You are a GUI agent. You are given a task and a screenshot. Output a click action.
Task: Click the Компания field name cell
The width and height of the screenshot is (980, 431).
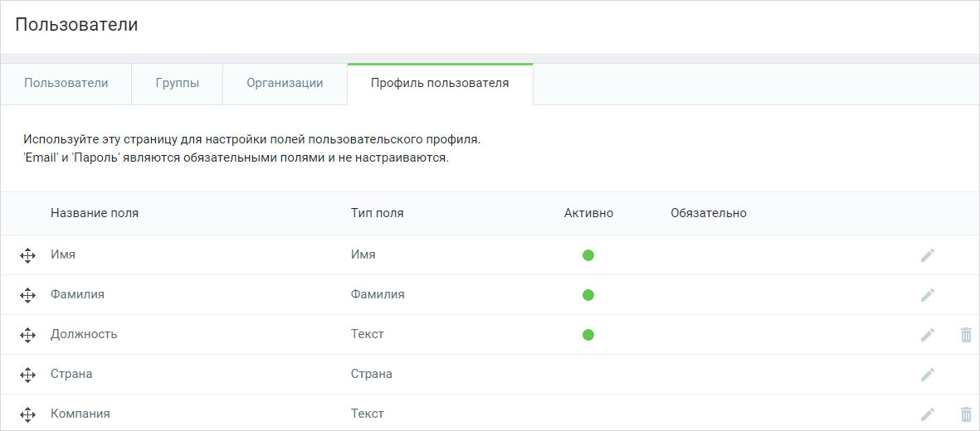tap(80, 414)
